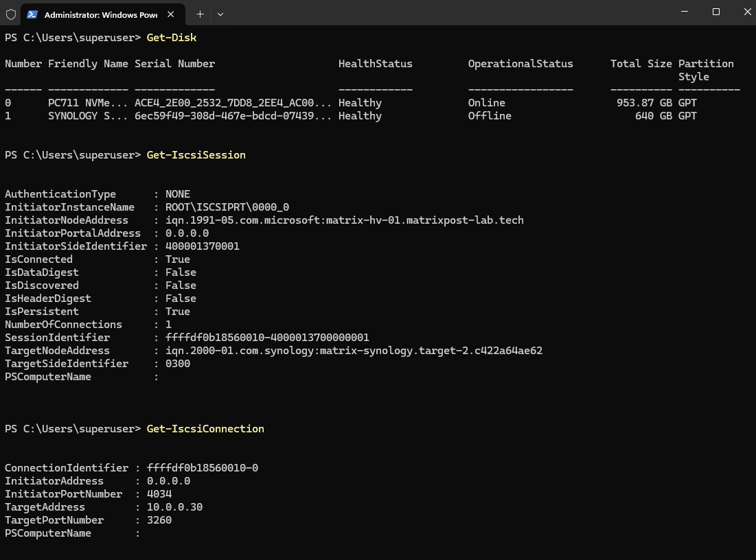Click the SYNOLOGY S... disk name
This screenshot has width=756, height=560.
click(88, 116)
